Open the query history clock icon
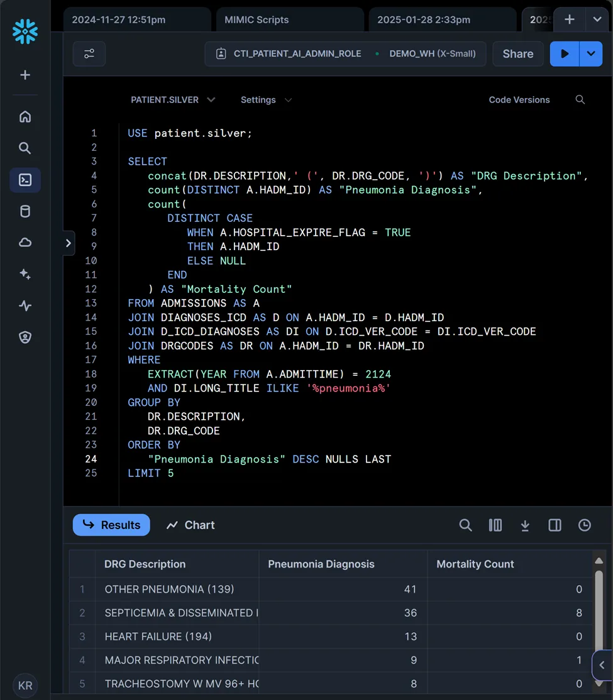 (x=585, y=525)
